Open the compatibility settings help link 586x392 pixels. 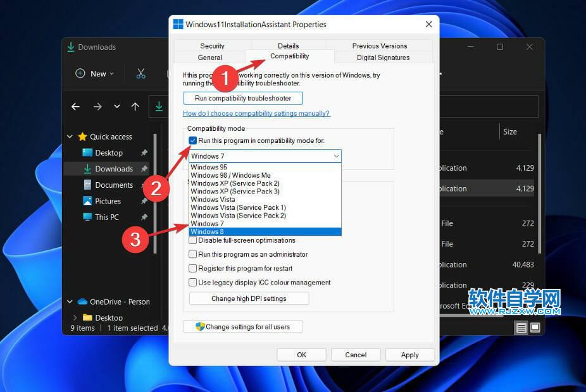tap(256, 113)
